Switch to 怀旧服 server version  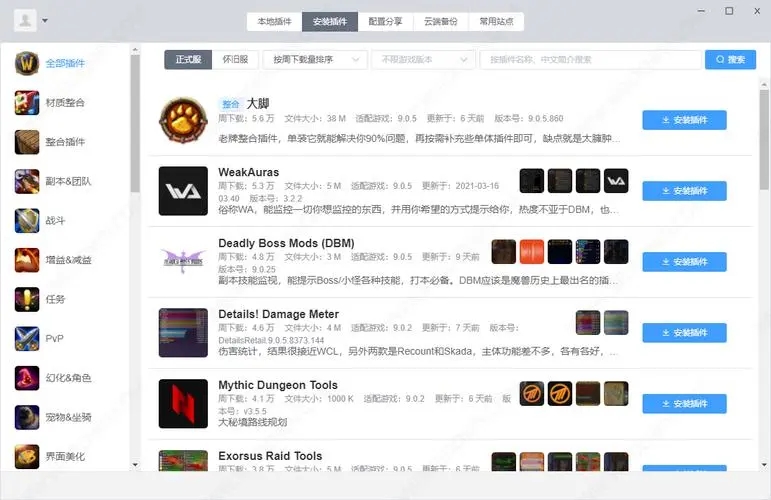[235, 60]
